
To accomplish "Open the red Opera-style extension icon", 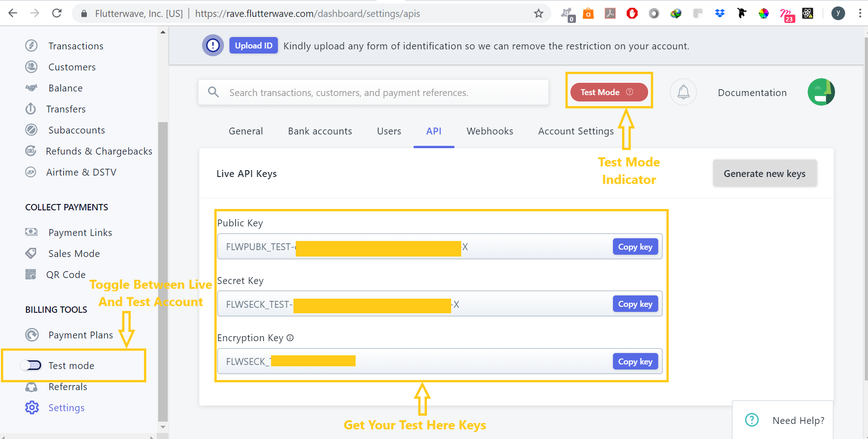I will (632, 13).
